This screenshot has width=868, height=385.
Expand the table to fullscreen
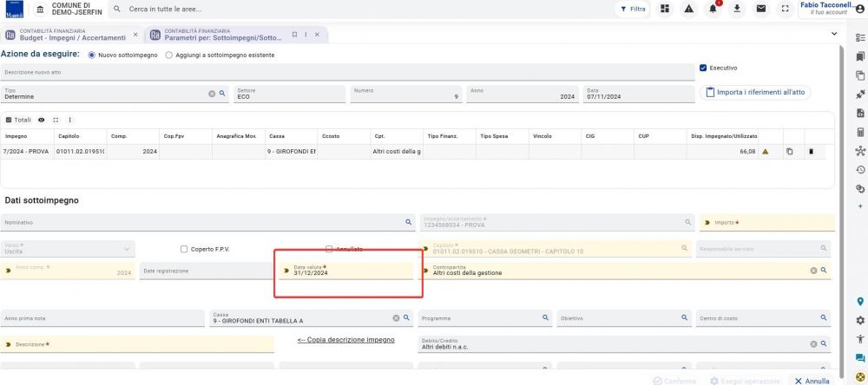(x=56, y=120)
